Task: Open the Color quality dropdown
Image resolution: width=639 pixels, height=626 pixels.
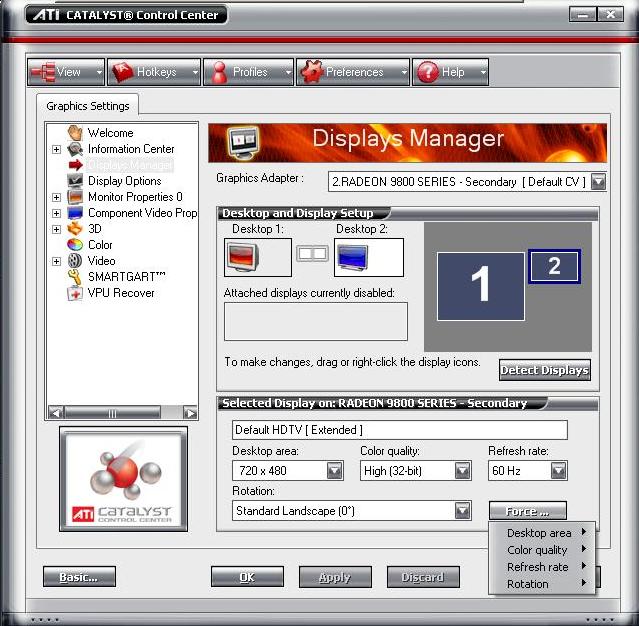Action: (463, 471)
